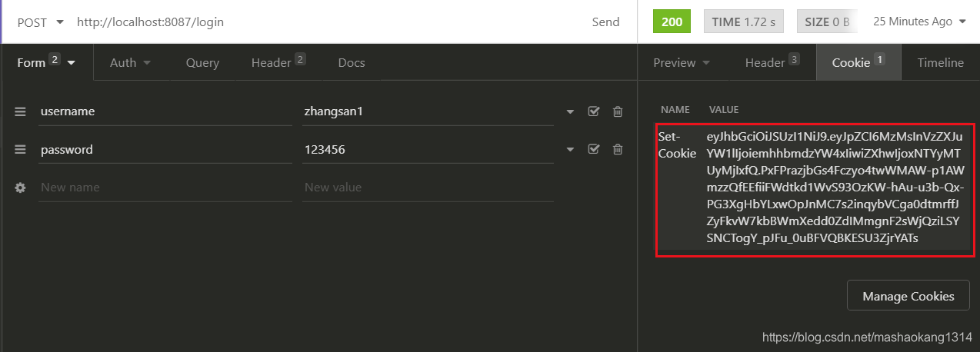Grab the password row drag handle

tap(20, 150)
